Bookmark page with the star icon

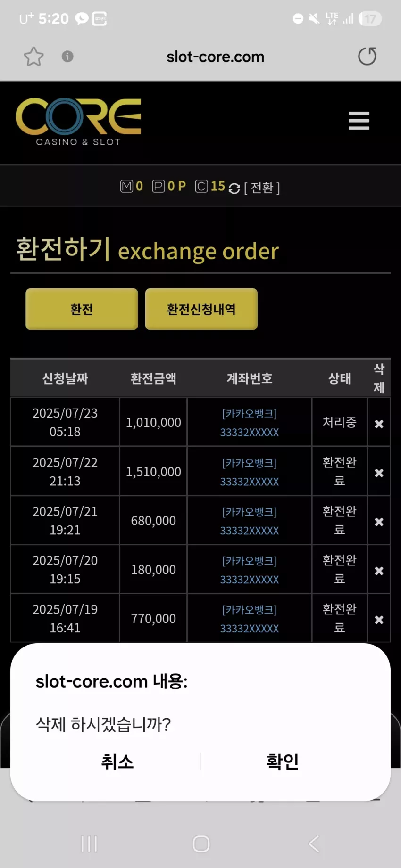[33, 57]
